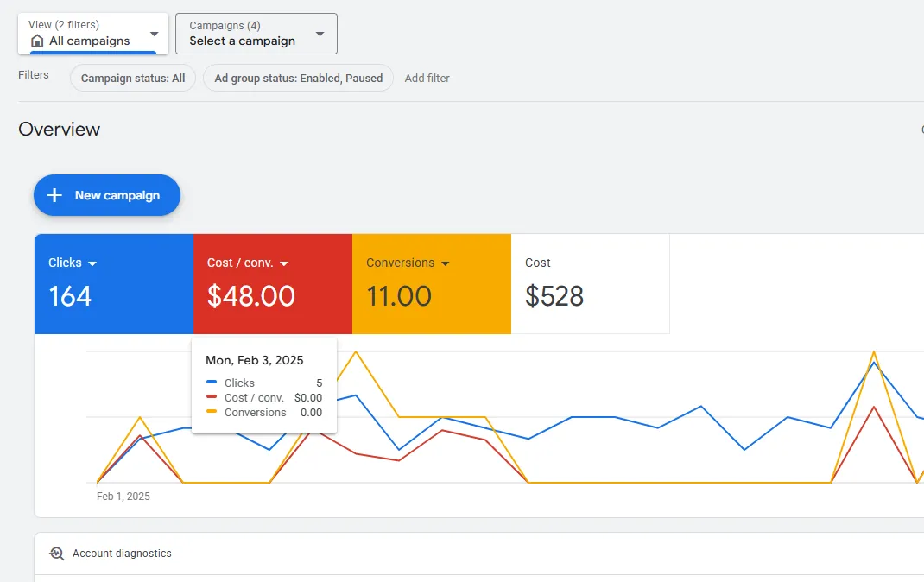Toggle the Clicks metric card selection
Screen dimensions: 924x582
(113, 283)
